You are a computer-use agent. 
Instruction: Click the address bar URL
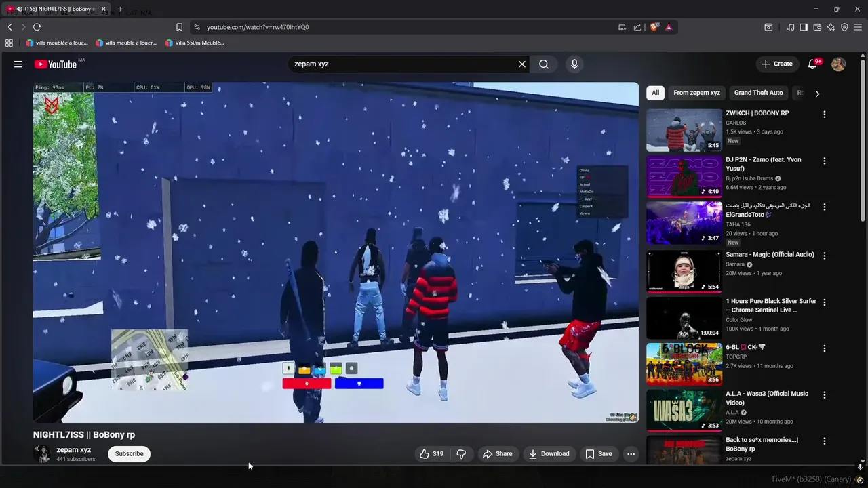(258, 27)
